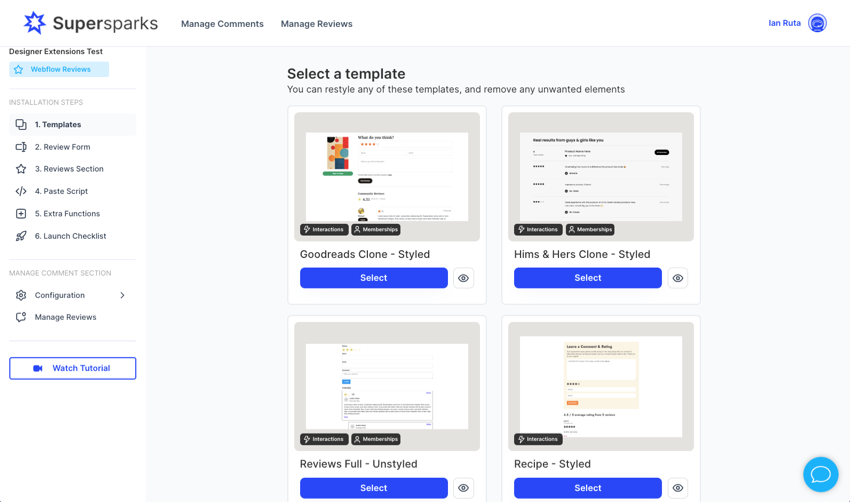Click the Watch Tutorial button
Screen dimensions: 850x502
(x=73, y=368)
